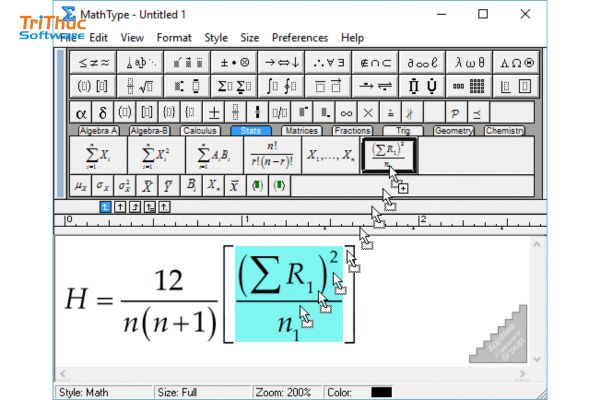
Task: Open the logical symbols palette (∴∀∃)
Action: [x=328, y=62]
